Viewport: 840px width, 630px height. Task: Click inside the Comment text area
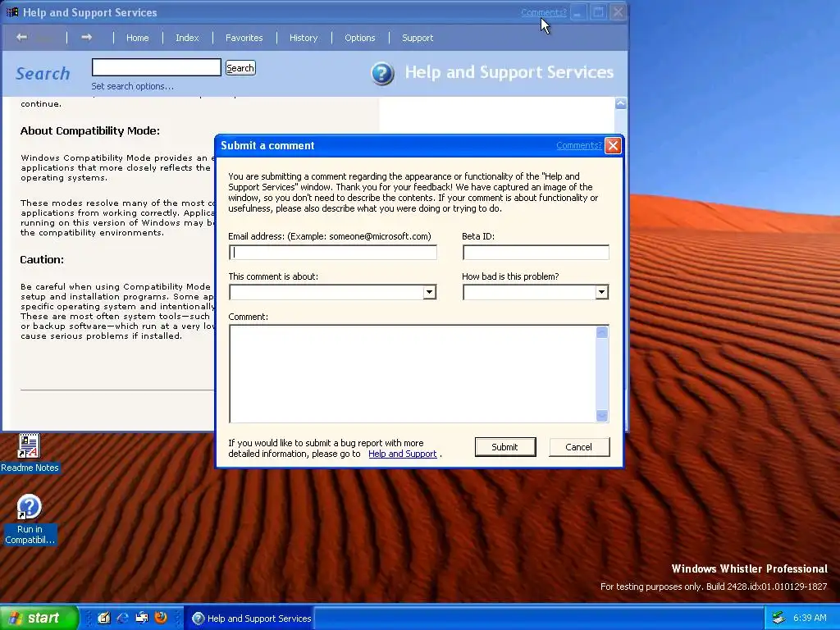(x=413, y=373)
